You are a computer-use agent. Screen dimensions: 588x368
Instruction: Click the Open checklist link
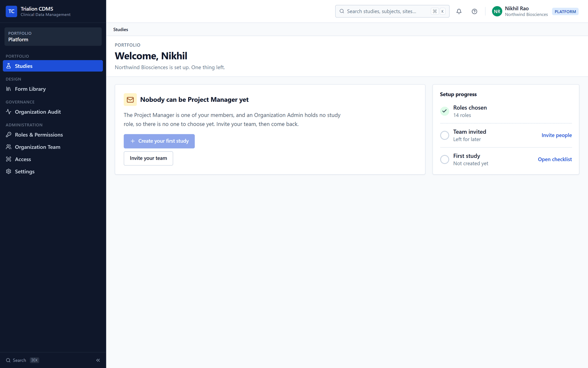tap(555, 159)
